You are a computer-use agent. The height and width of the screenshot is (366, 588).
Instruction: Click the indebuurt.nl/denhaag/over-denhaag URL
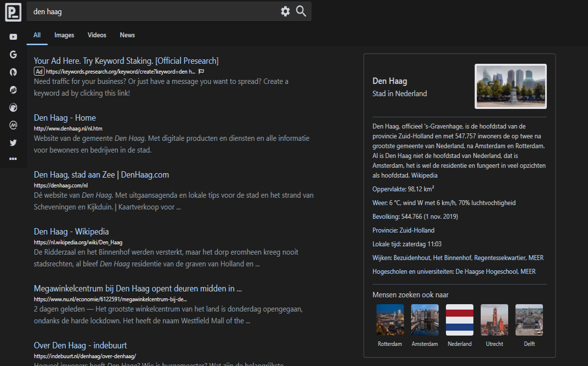[x=85, y=356]
